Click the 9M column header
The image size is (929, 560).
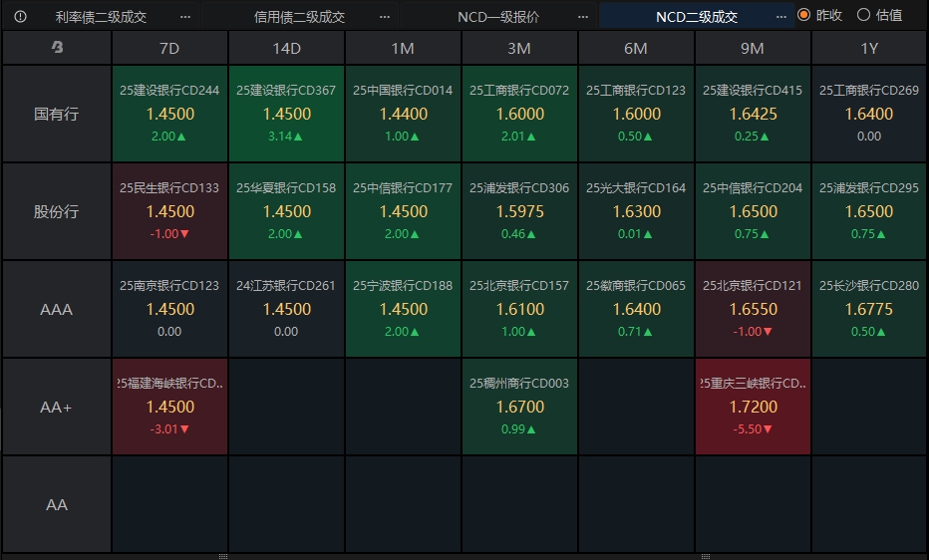point(753,48)
